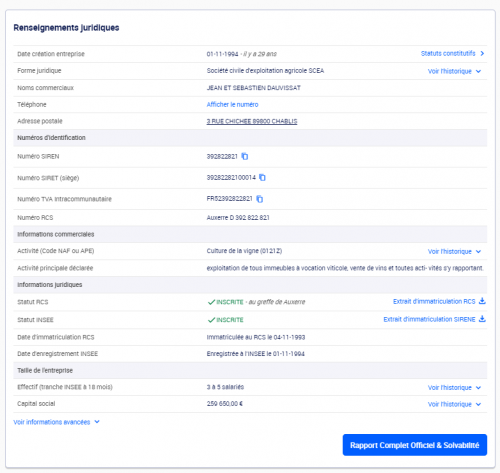Select SIREN value 392822821
This screenshot has width=500, height=473.
tap(222, 156)
